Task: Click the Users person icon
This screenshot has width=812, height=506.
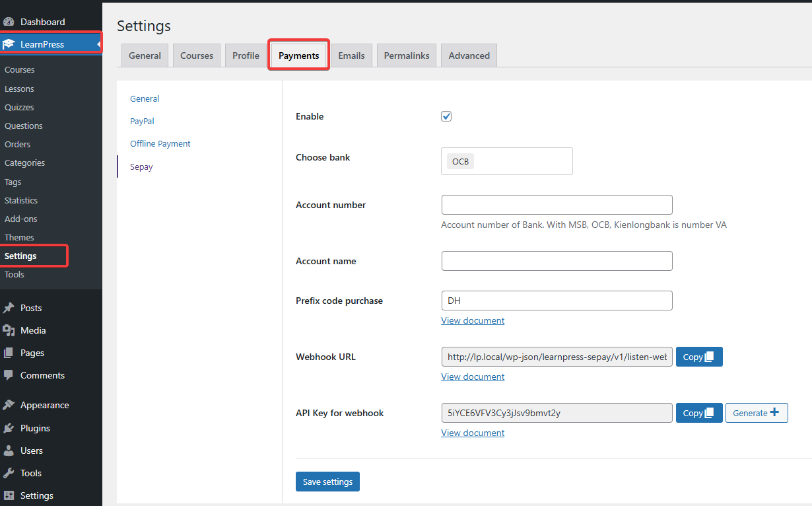Action: pyautogui.click(x=9, y=451)
